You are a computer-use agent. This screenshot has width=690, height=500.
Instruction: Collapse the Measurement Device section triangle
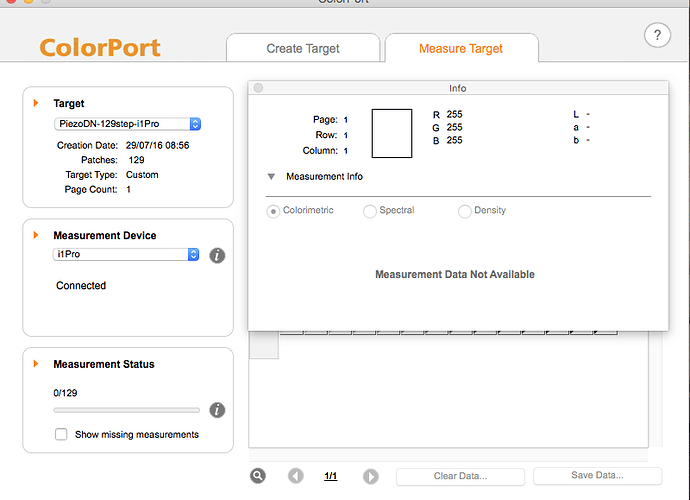(36, 235)
